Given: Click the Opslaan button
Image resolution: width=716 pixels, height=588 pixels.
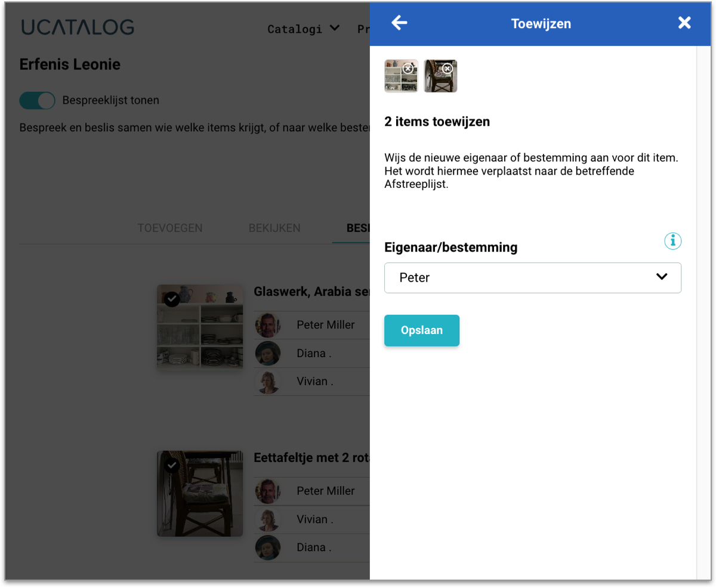Looking at the screenshot, I should [422, 330].
